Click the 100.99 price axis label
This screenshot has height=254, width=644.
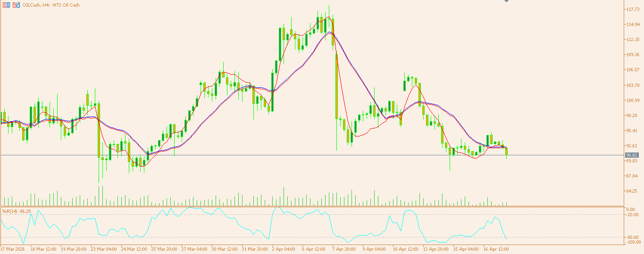pyautogui.click(x=632, y=100)
